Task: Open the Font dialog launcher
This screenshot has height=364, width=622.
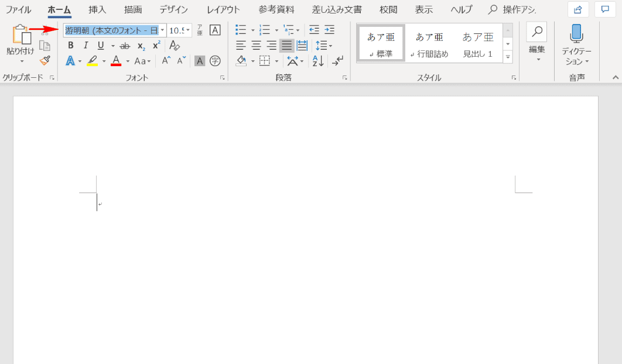Action: point(223,78)
